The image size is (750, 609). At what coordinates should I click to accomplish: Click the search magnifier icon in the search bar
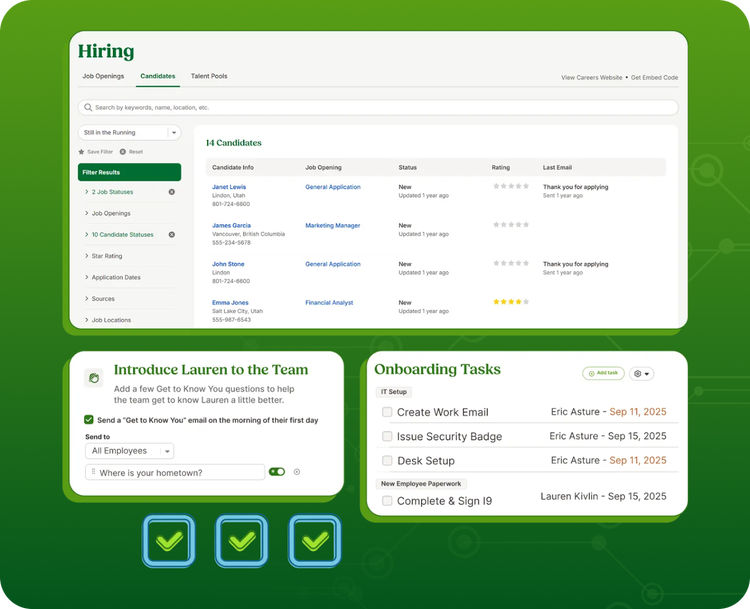click(x=88, y=107)
